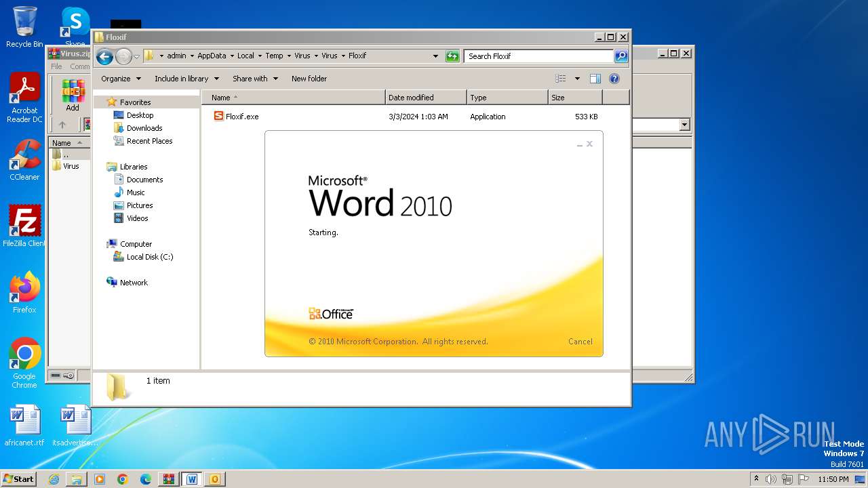This screenshot has width=868, height=488.
Task: Click New folder button
Action: tap(309, 79)
